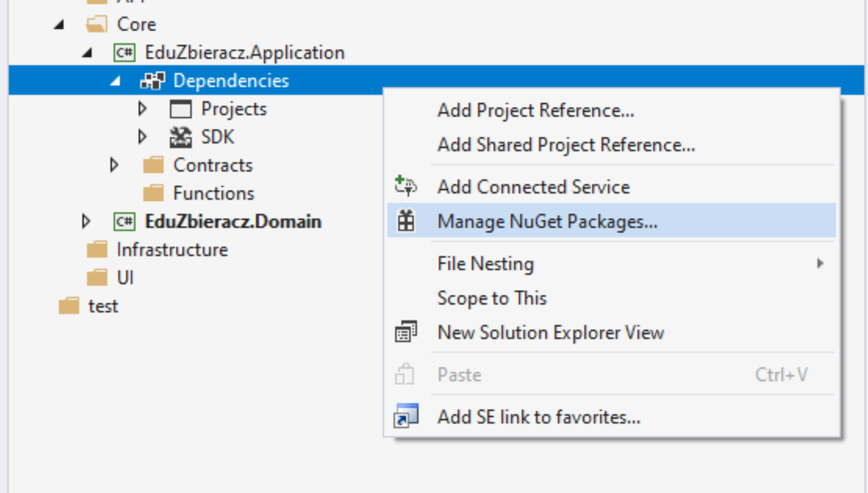Choose Scope to This
This screenshot has width=868, height=493.
click(x=612, y=298)
